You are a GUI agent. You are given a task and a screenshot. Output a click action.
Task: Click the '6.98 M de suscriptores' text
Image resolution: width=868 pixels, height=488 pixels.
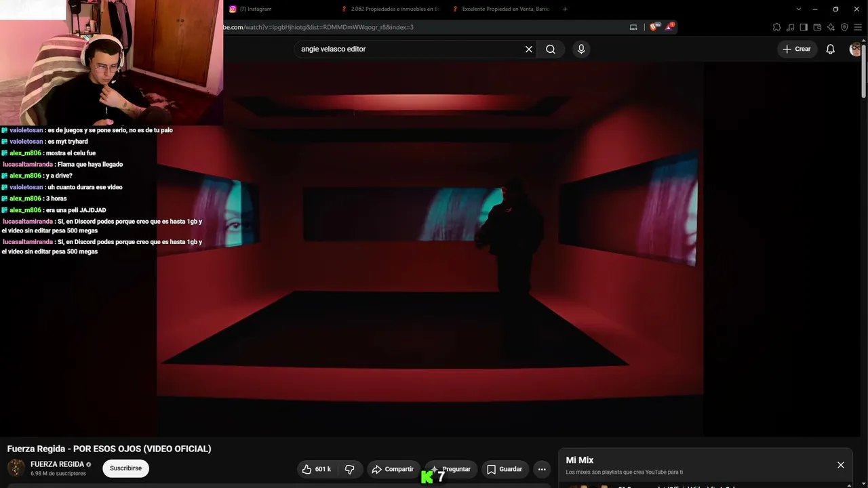tap(58, 473)
